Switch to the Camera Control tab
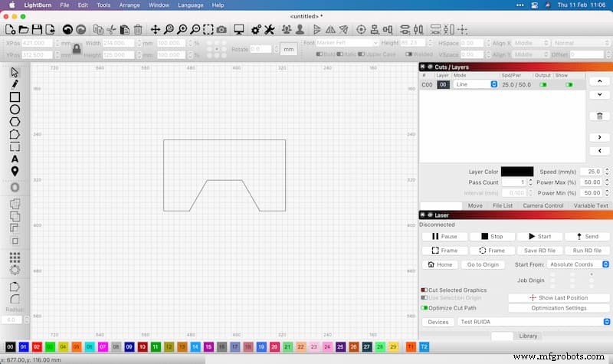Viewport: 613px width, 364px height. [x=543, y=205]
